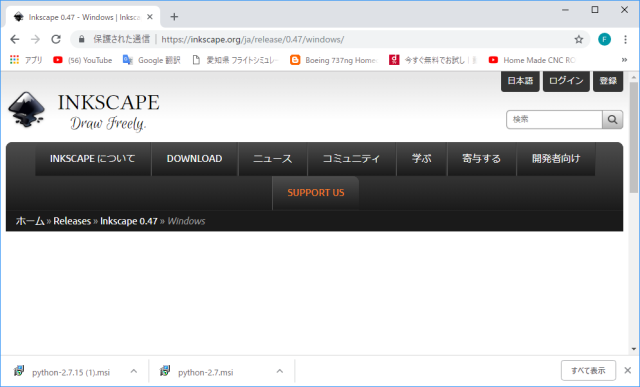Maximize the Chrome window
Image resolution: width=640 pixels, height=387 pixels.
pyautogui.click(x=595, y=10)
